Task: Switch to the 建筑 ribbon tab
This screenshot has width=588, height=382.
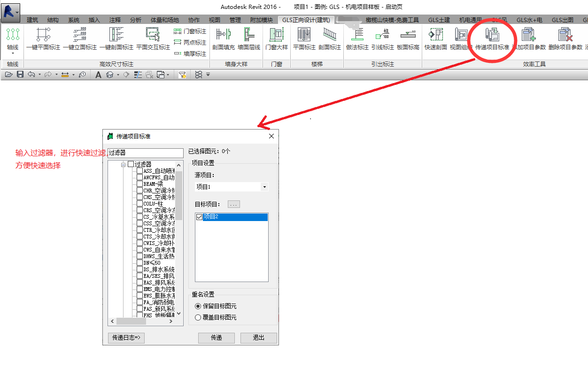Action: (32, 20)
